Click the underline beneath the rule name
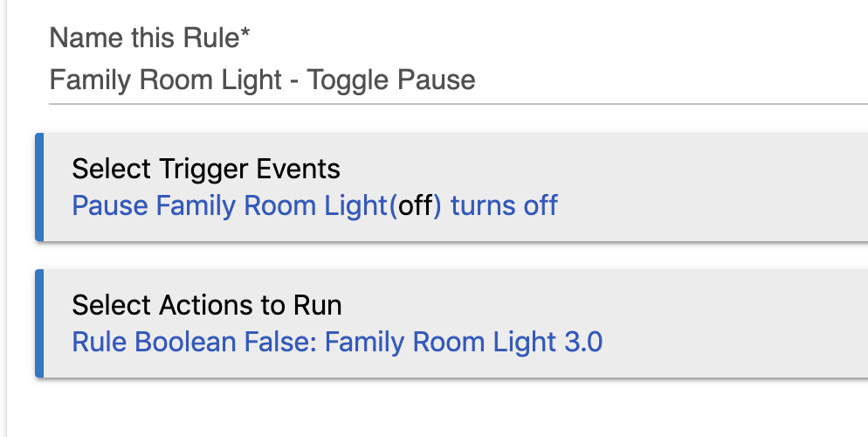The image size is (868, 437). coord(458,104)
